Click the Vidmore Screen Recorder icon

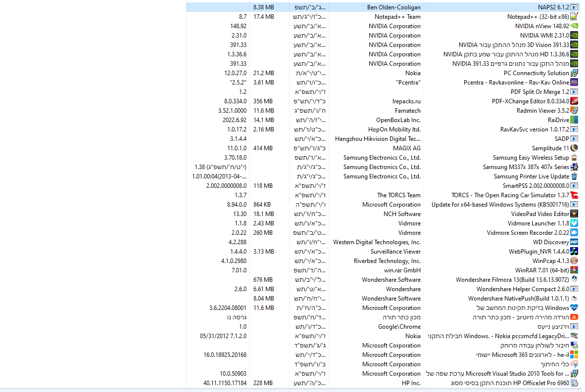tap(574, 232)
